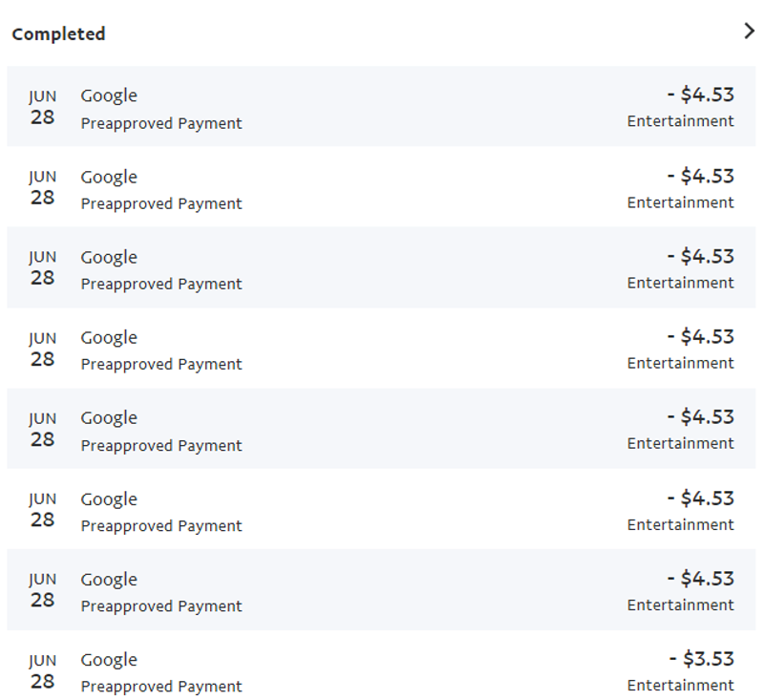Select Entertainment category under the $3.53 amount
This screenshot has width=764, height=700.
(x=680, y=686)
